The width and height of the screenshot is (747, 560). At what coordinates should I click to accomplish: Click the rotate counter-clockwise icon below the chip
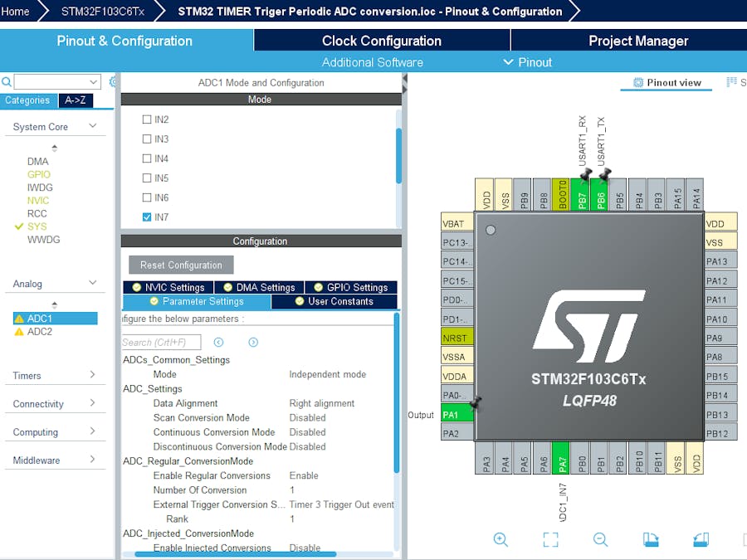point(701,539)
